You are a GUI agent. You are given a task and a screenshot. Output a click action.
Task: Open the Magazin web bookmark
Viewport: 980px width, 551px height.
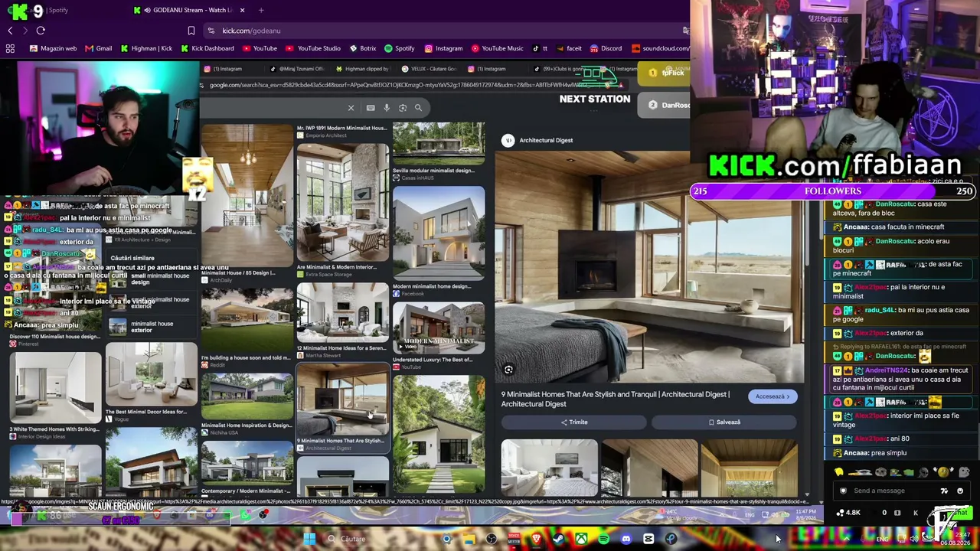pyautogui.click(x=53, y=48)
